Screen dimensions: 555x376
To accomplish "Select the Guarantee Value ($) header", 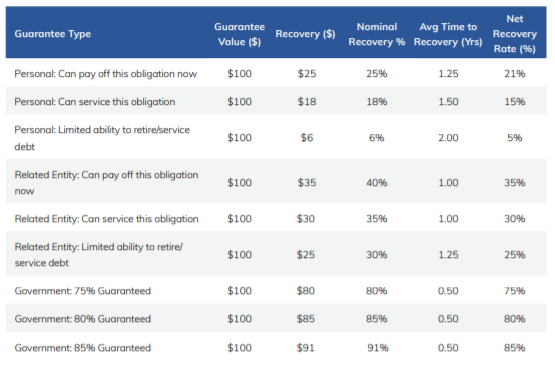I will [x=239, y=34].
